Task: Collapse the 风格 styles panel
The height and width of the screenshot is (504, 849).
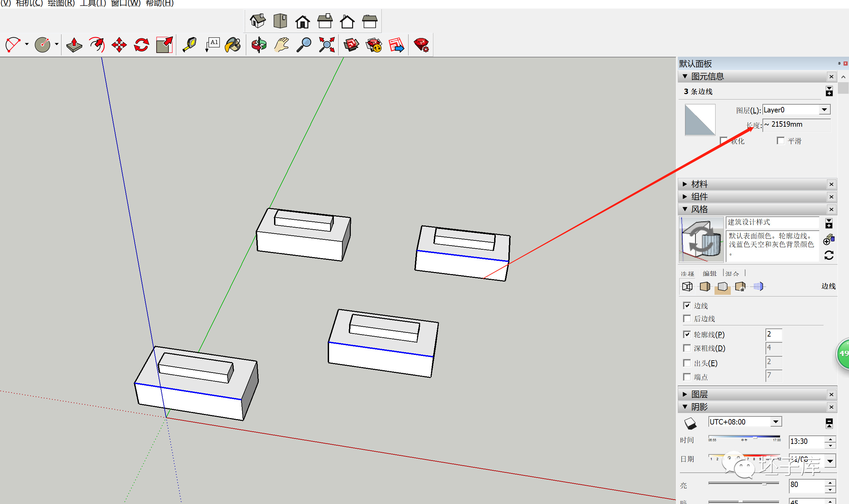Action: tap(685, 209)
